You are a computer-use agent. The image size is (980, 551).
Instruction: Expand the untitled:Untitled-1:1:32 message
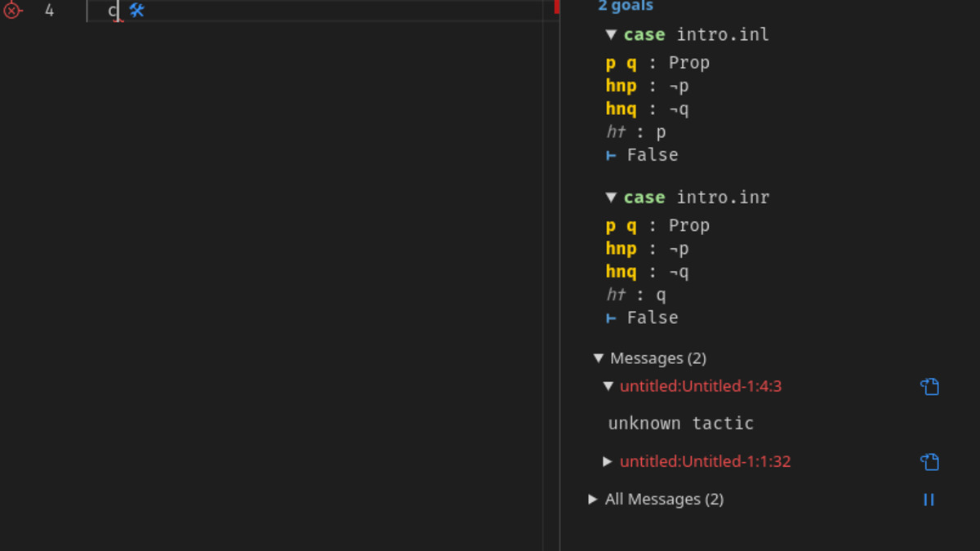pyautogui.click(x=608, y=461)
